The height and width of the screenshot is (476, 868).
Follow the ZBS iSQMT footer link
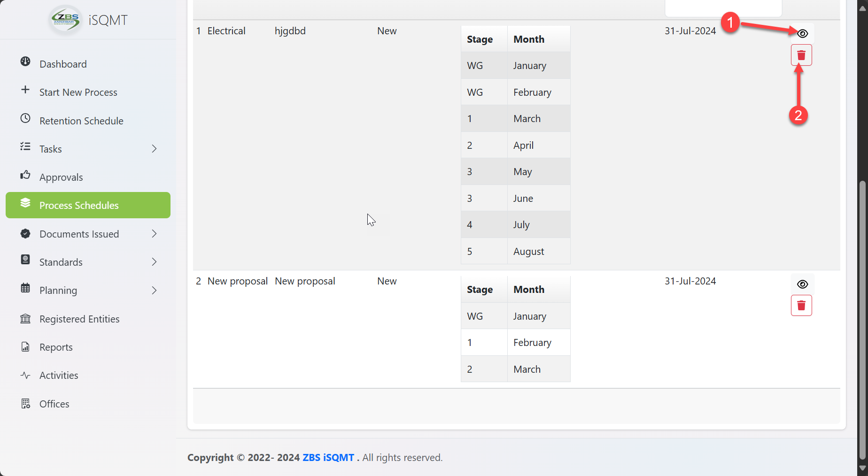tap(328, 458)
